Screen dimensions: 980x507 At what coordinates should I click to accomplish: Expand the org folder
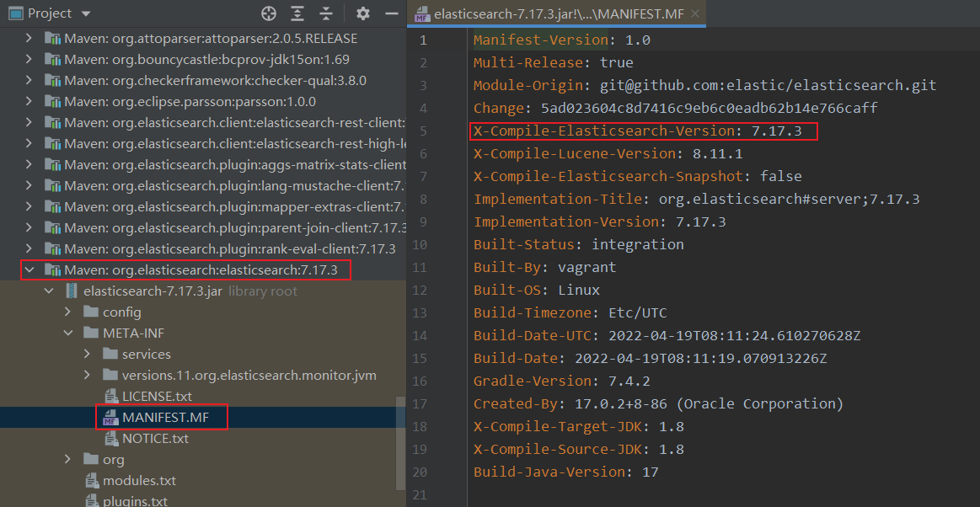point(69,460)
